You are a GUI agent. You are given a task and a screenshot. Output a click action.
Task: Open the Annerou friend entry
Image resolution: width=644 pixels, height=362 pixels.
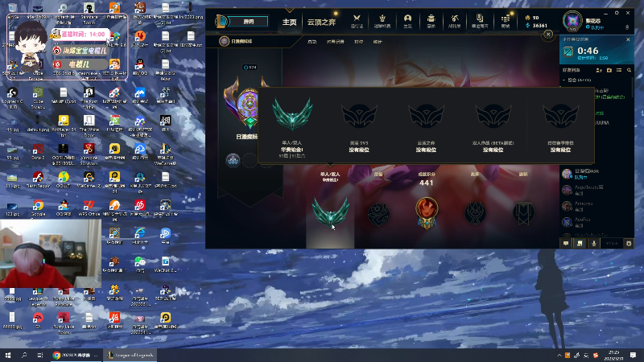pyautogui.click(x=597, y=206)
